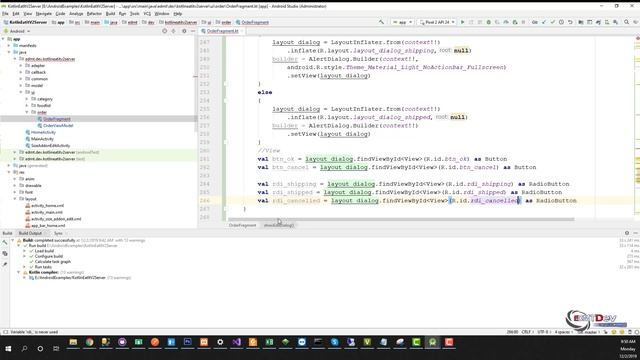
Task: Click the Debug app bug icon
Action: tap(489, 22)
